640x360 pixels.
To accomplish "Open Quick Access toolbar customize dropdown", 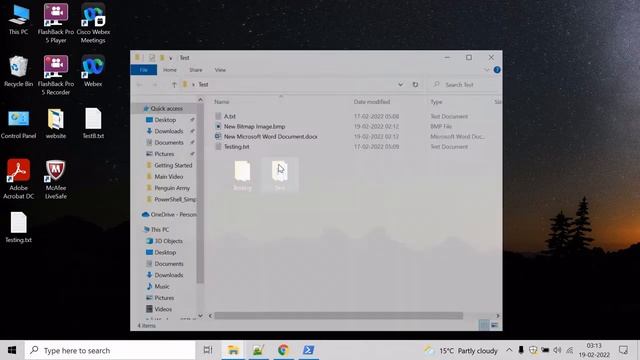I will pos(171,58).
